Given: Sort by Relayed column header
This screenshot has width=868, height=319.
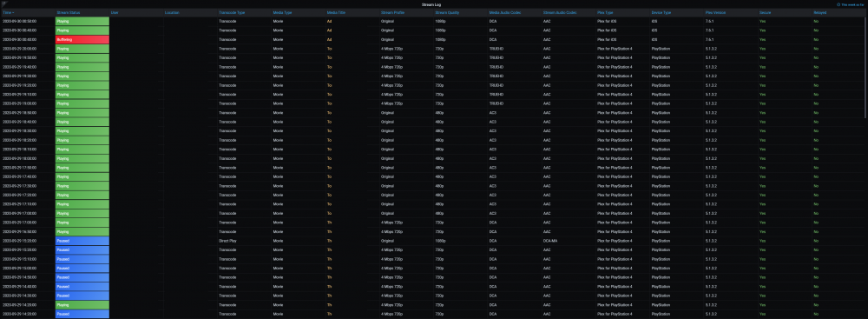Looking at the screenshot, I should click(820, 12).
